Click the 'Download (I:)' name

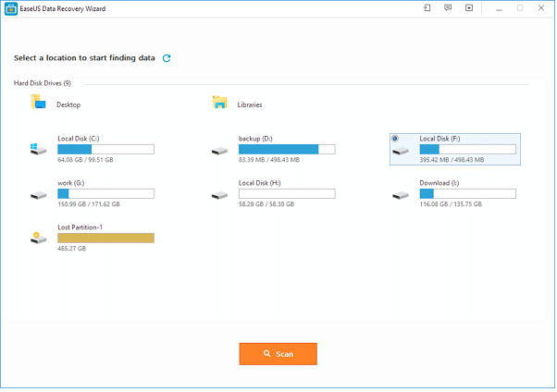click(439, 183)
